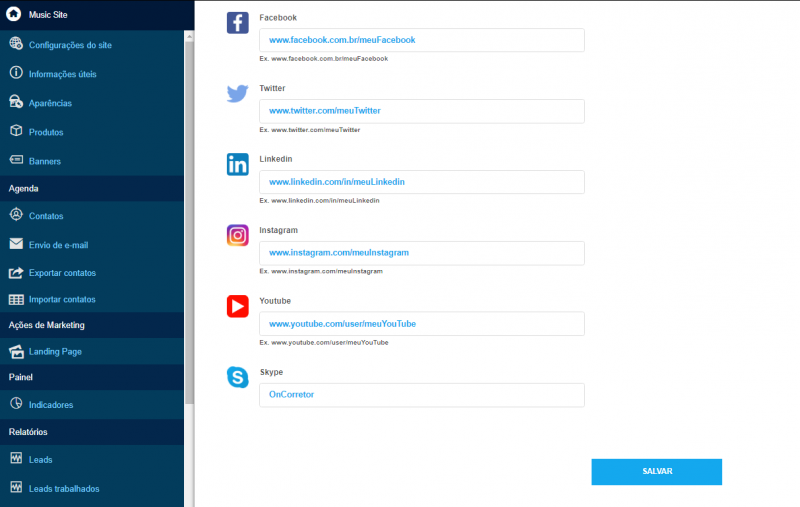Click the Landing Page icon

[16, 351]
